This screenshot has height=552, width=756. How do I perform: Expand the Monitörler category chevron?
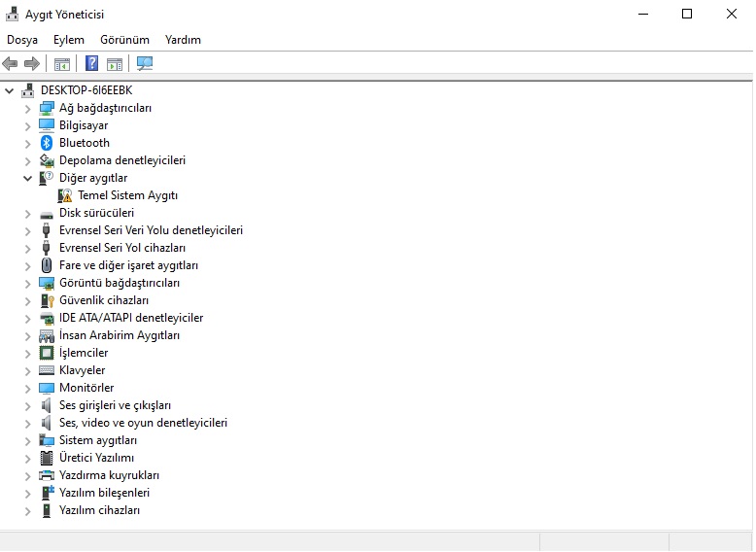(27, 388)
